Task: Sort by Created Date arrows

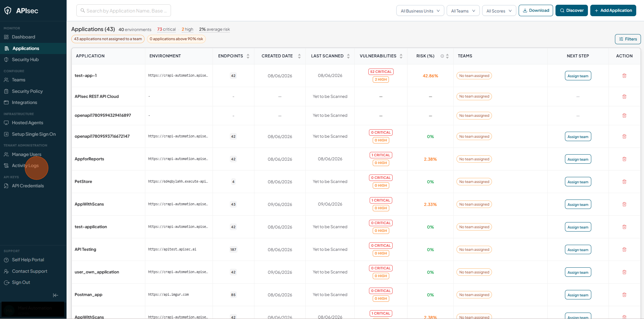Action: [299, 56]
